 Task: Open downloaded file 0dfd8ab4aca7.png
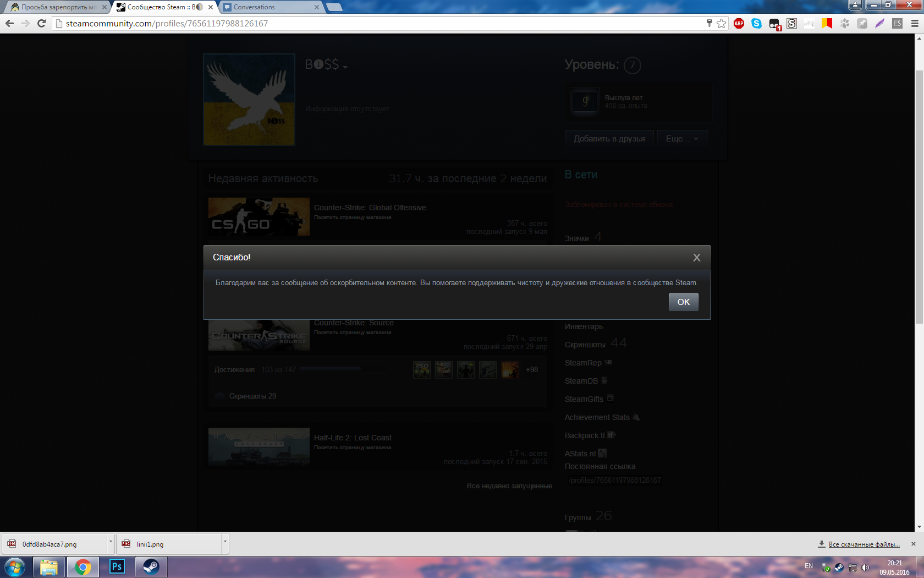[x=54, y=544]
